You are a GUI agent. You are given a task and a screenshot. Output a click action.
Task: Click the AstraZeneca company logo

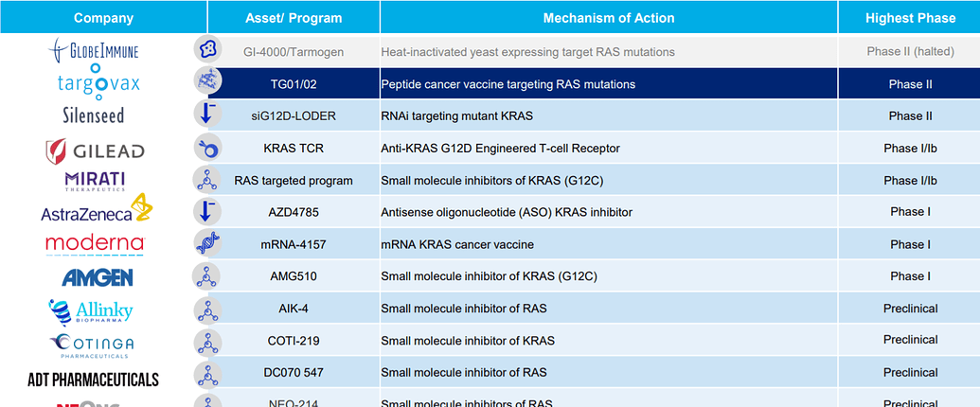click(x=97, y=209)
